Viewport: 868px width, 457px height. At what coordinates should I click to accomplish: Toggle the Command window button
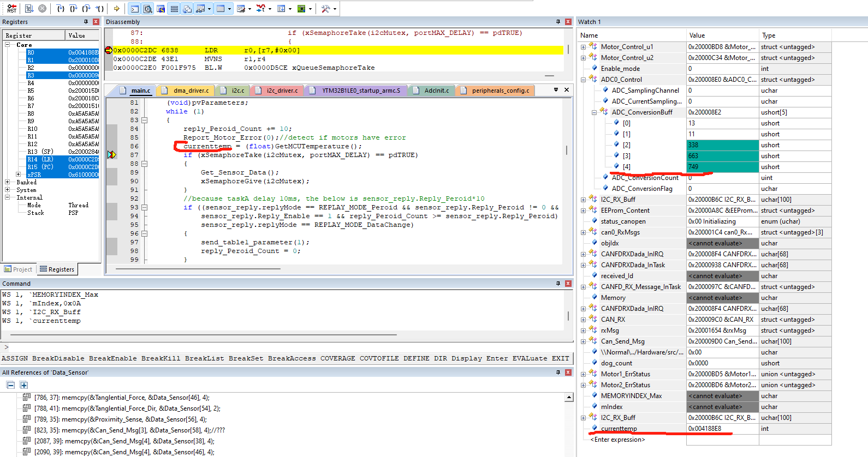coord(135,8)
